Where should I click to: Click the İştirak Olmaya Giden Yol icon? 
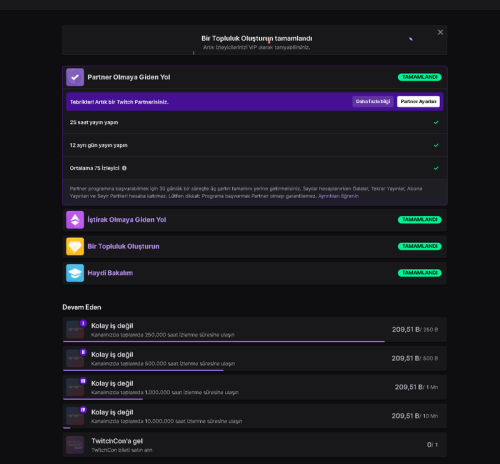[x=75, y=220]
